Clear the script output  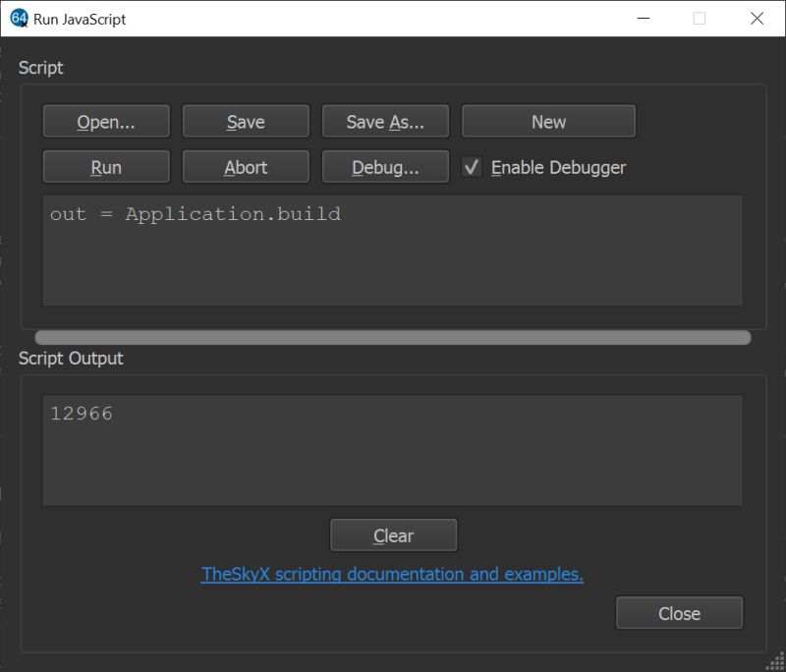click(x=394, y=535)
